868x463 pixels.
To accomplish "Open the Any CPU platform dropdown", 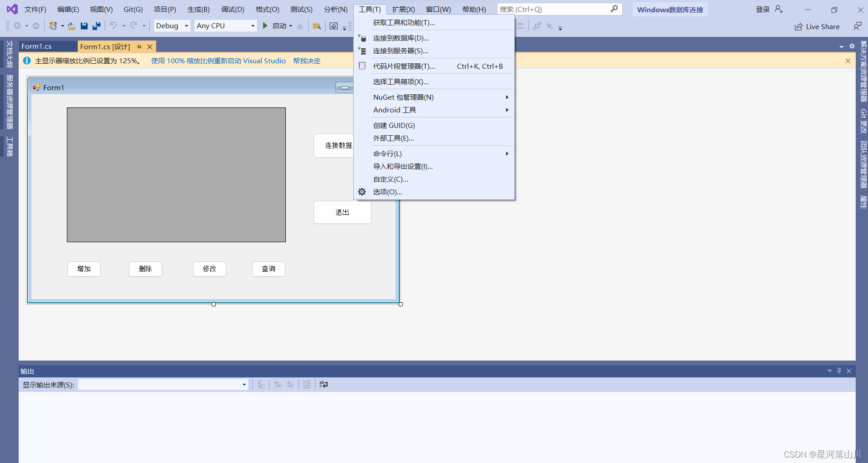I will pyautogui.click(x=225, y=25).
